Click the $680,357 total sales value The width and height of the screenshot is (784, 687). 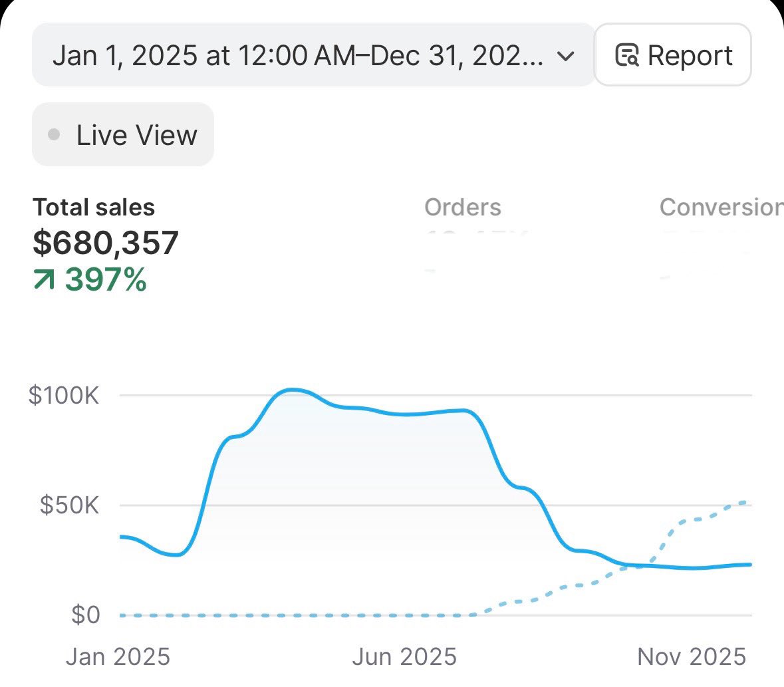106,243
